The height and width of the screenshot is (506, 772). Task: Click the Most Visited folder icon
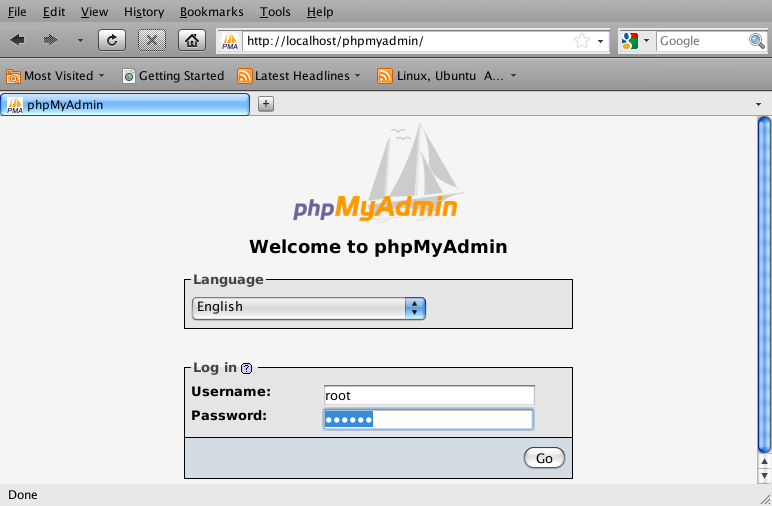pos(13,76)
